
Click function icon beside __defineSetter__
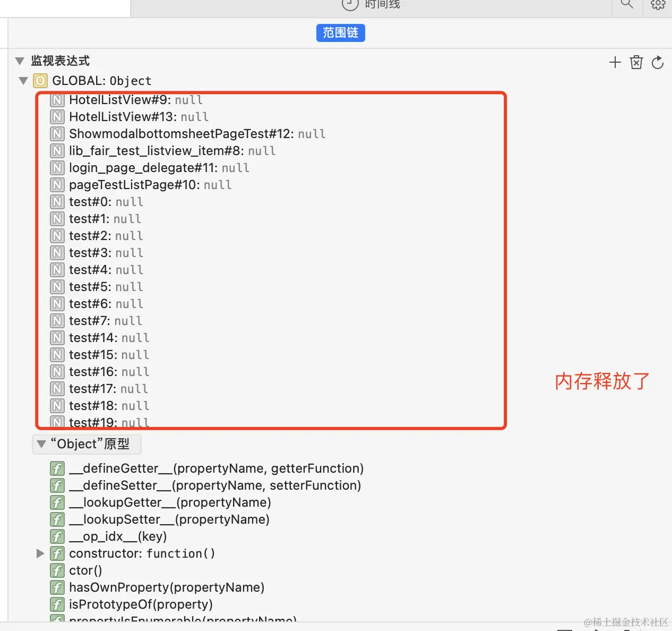click(x=57, y=485)
